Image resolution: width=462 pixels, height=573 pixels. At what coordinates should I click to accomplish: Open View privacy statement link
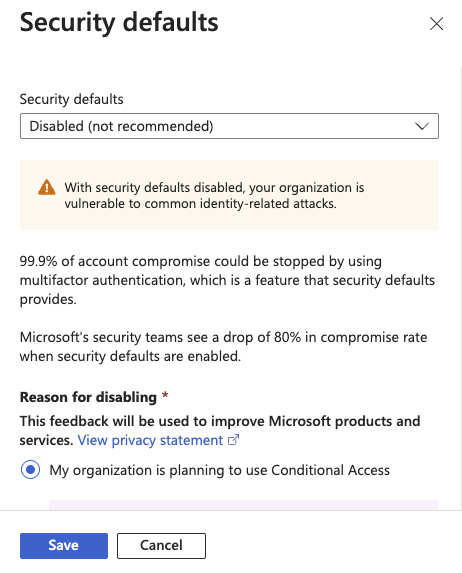(150, 440)
